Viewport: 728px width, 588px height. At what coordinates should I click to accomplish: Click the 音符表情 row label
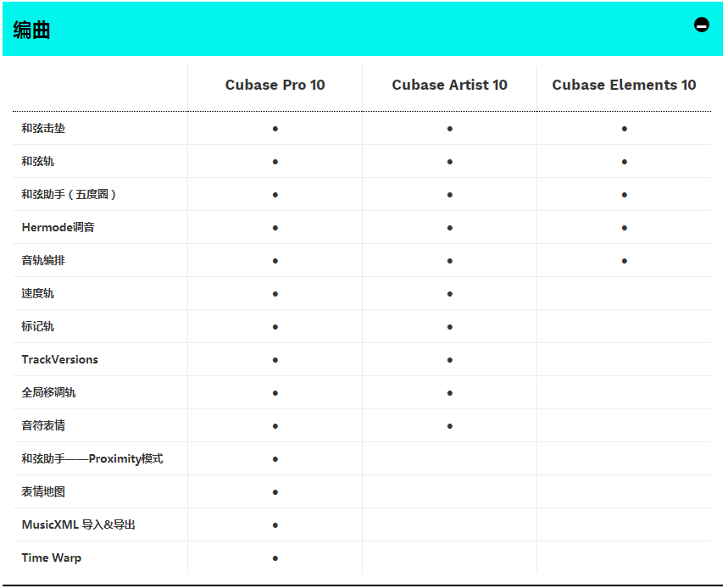(x=43, y=425)
